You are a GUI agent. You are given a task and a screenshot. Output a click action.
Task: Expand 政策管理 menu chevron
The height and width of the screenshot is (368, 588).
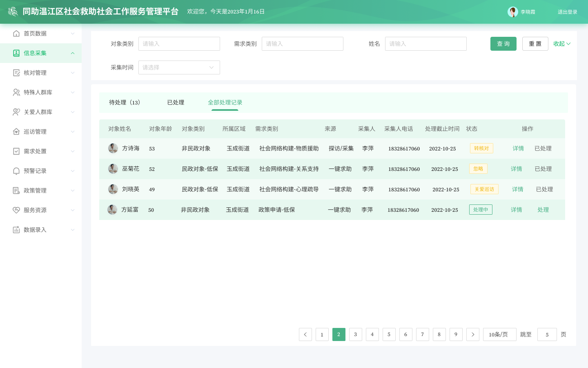point(73,191)
